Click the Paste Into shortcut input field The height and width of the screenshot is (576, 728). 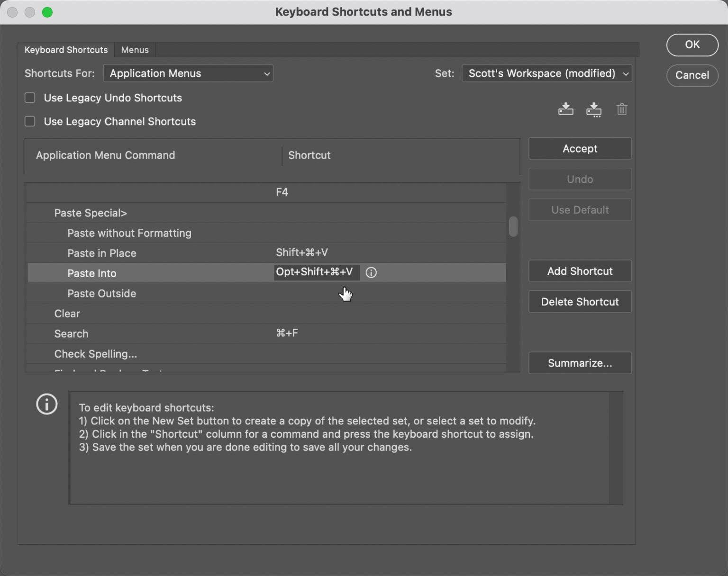coord(316,272)
